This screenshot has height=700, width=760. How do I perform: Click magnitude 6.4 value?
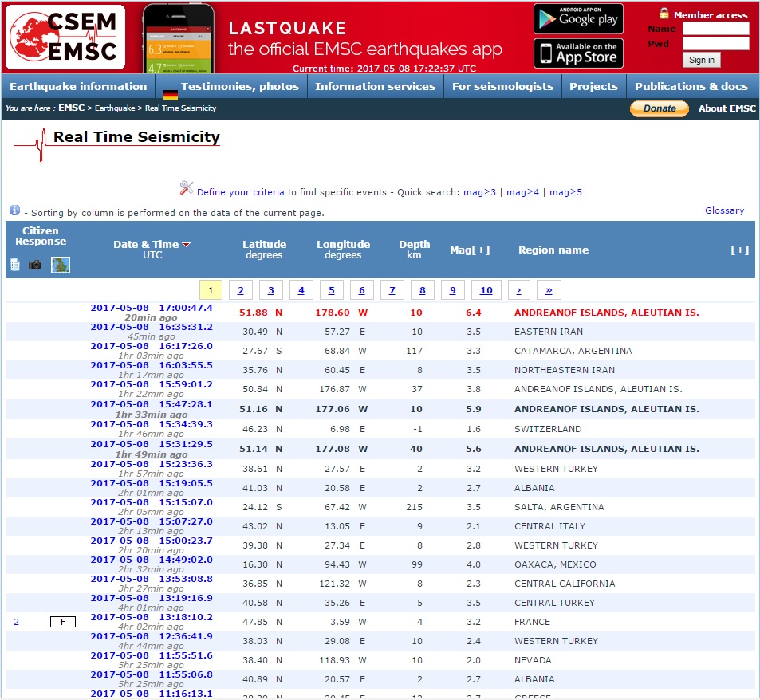click(473, 313)
